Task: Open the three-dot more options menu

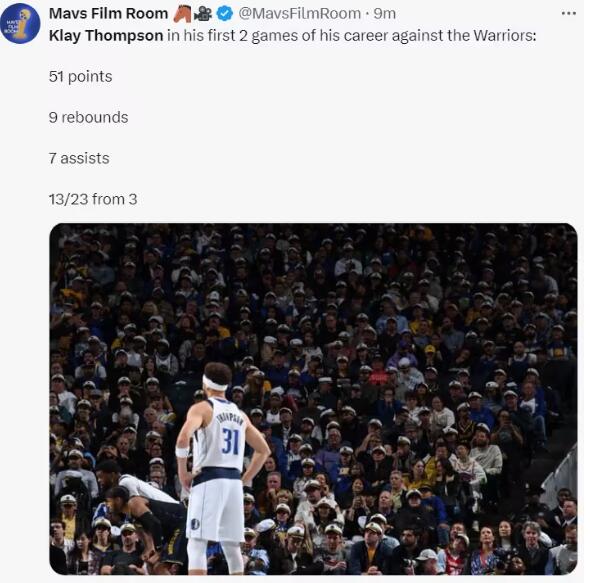Action: 568,14
